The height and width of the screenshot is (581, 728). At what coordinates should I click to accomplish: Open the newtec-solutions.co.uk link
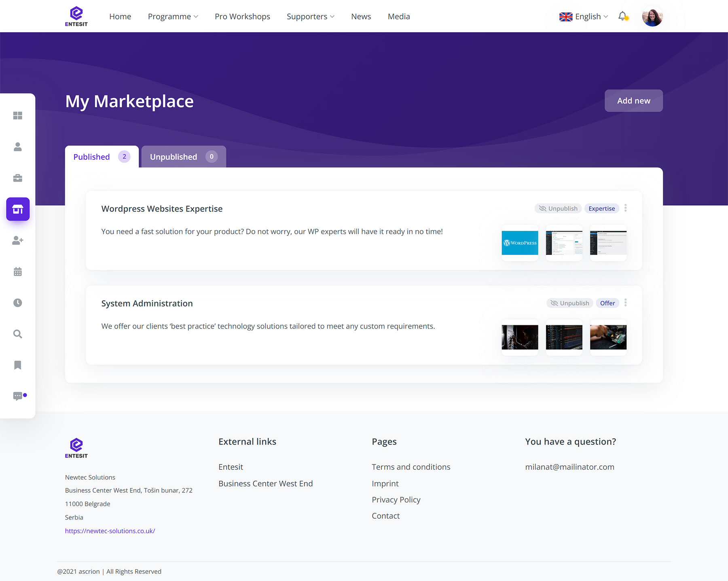pos(110,531)
